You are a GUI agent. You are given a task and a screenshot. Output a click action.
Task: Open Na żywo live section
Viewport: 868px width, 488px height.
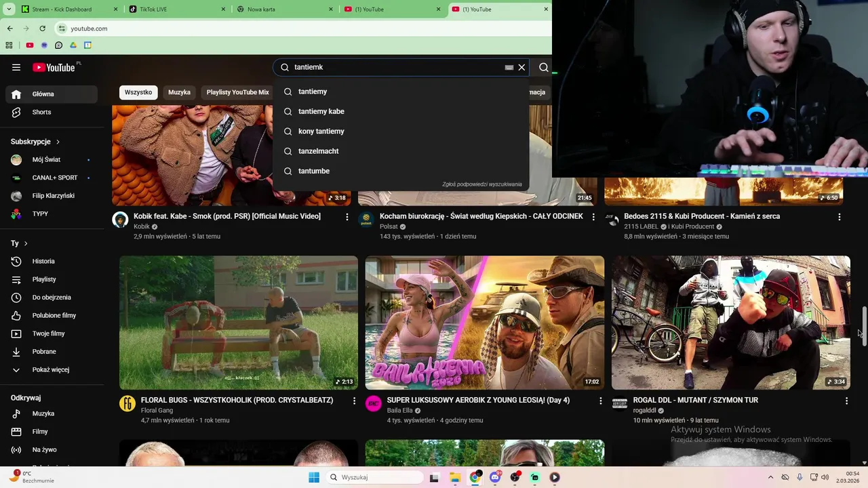click(51, 449)
